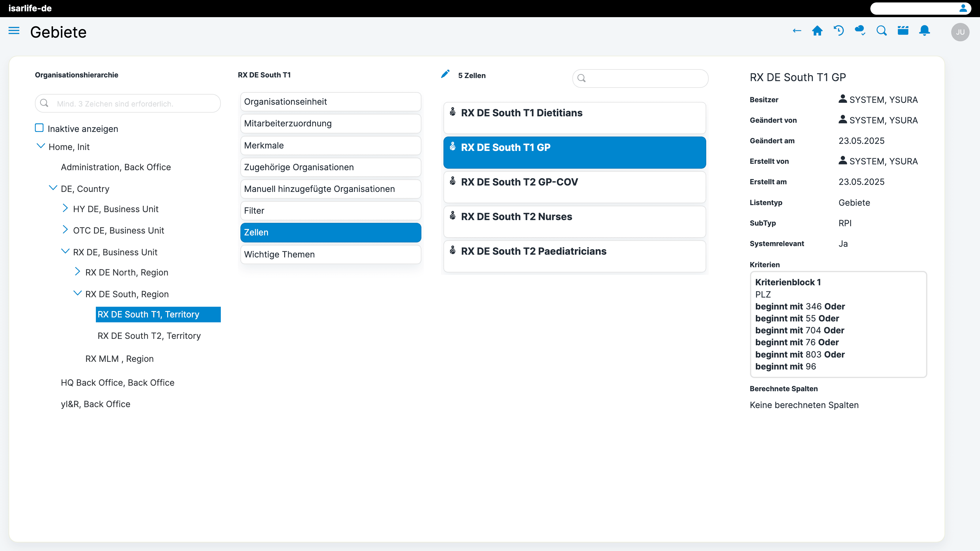Switch to the Filter section
980x551 pixels.
point(331,211)
